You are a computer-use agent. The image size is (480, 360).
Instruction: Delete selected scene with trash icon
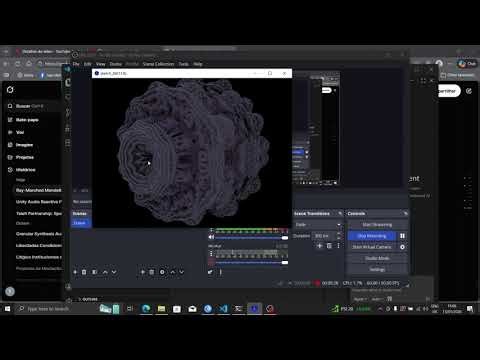[x=84, y=272]
